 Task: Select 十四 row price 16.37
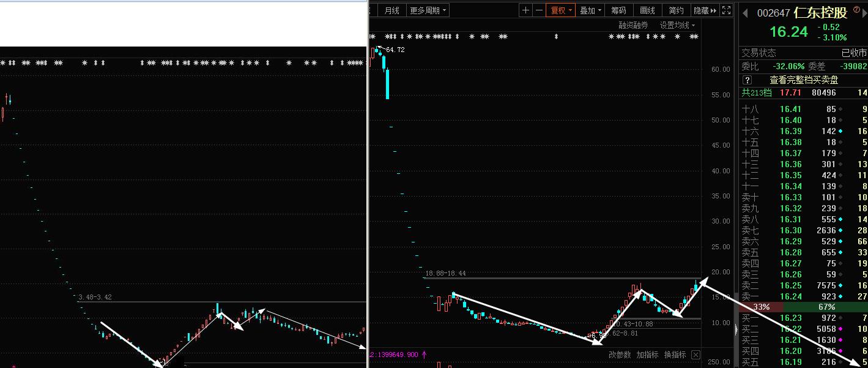(790, 153)
